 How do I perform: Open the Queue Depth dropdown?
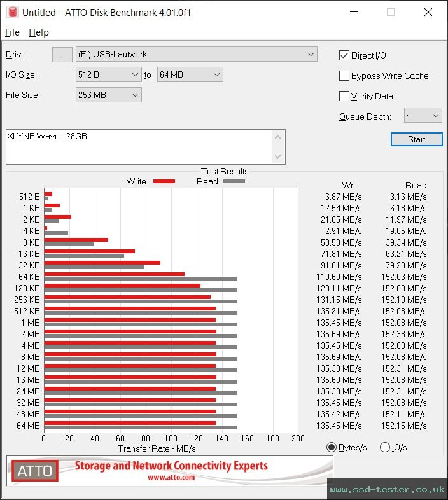[x=423, y=115]
